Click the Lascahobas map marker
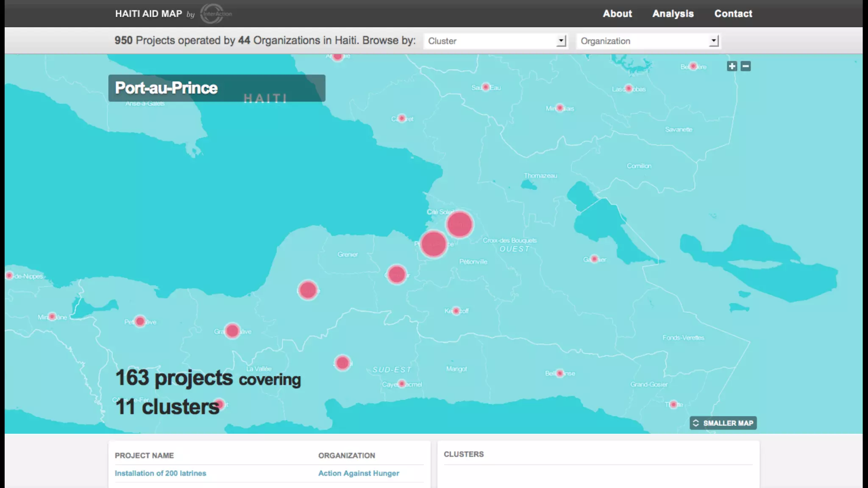 tap(629, 89)
